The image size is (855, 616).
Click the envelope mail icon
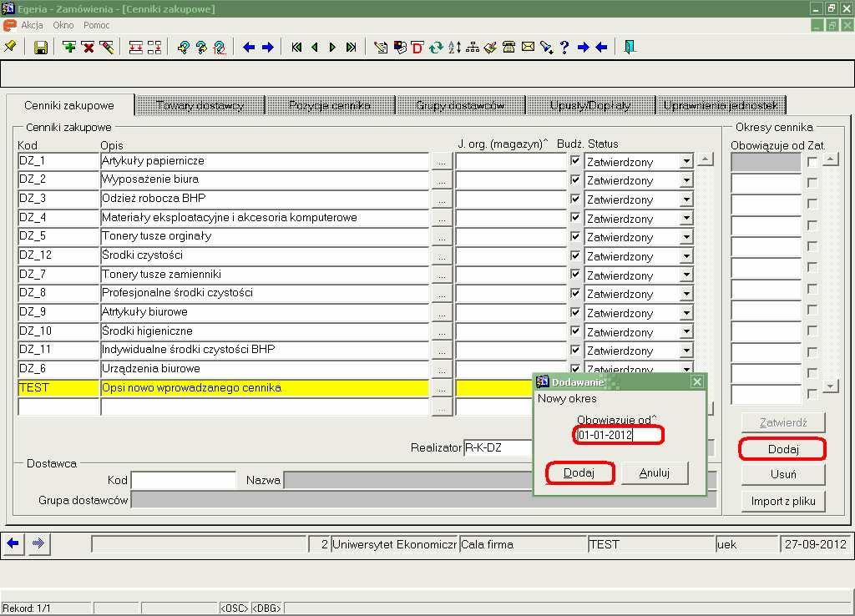click(528, 47)
